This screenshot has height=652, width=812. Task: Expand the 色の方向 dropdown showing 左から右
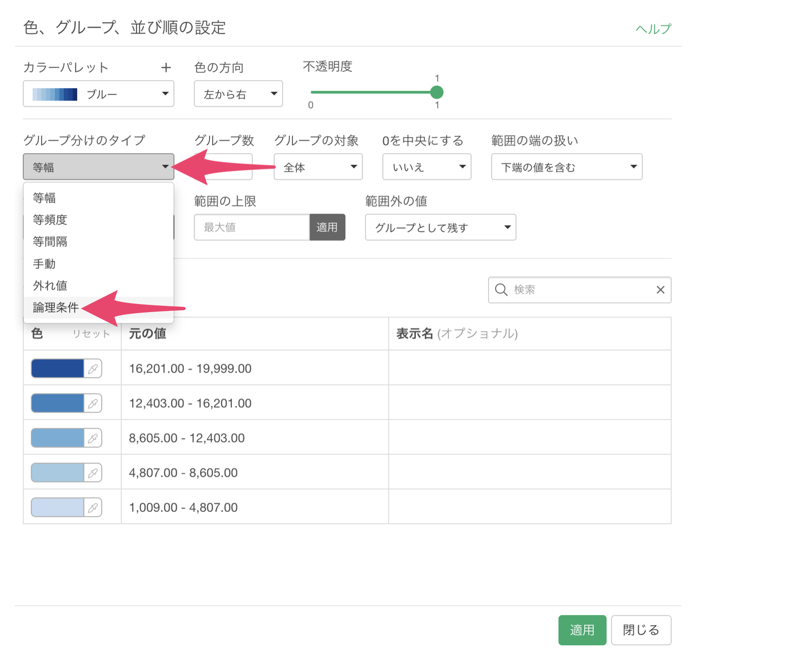coord(238,94)
